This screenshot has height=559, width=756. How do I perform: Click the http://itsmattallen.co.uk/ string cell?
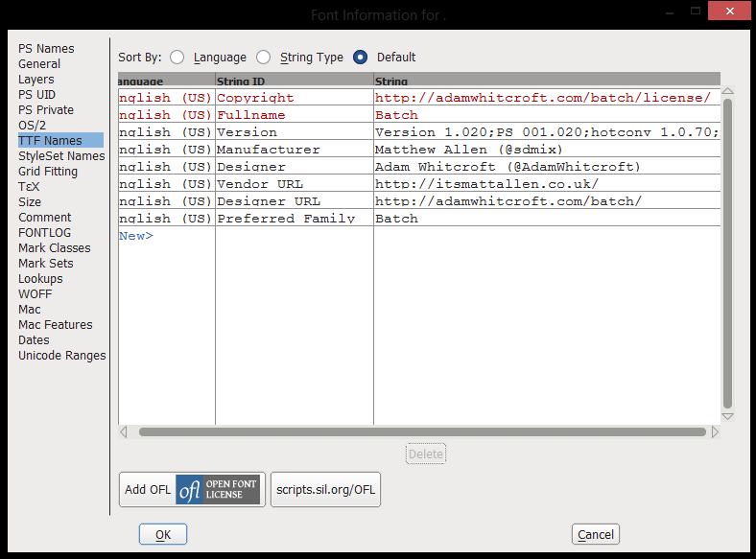pyautogui.click(x=547, y=184)
